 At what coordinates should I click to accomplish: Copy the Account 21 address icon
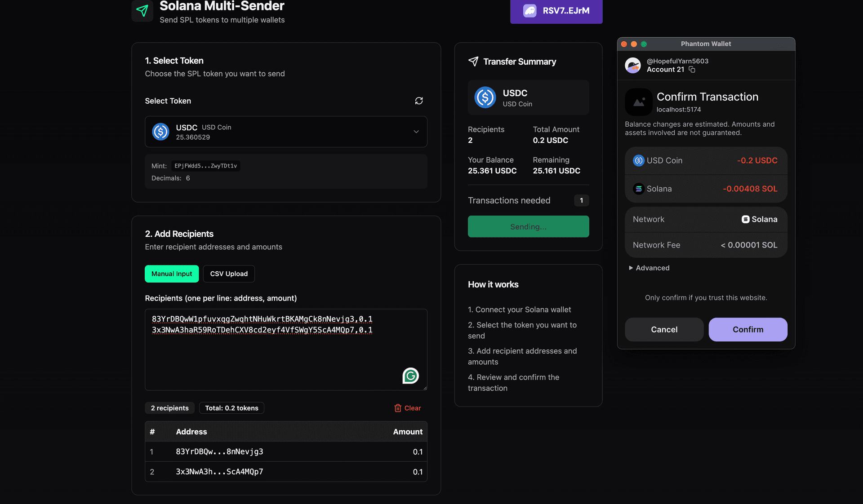[692, 70]
